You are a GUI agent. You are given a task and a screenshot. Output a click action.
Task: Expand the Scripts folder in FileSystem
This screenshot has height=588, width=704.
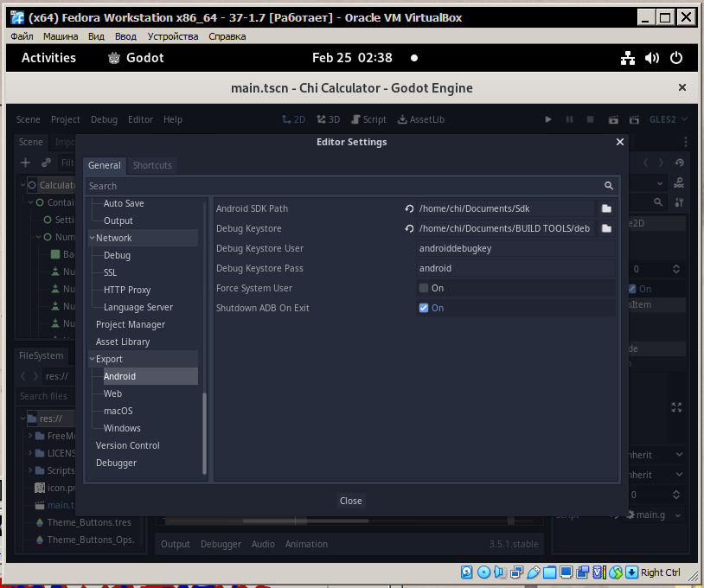30,470
